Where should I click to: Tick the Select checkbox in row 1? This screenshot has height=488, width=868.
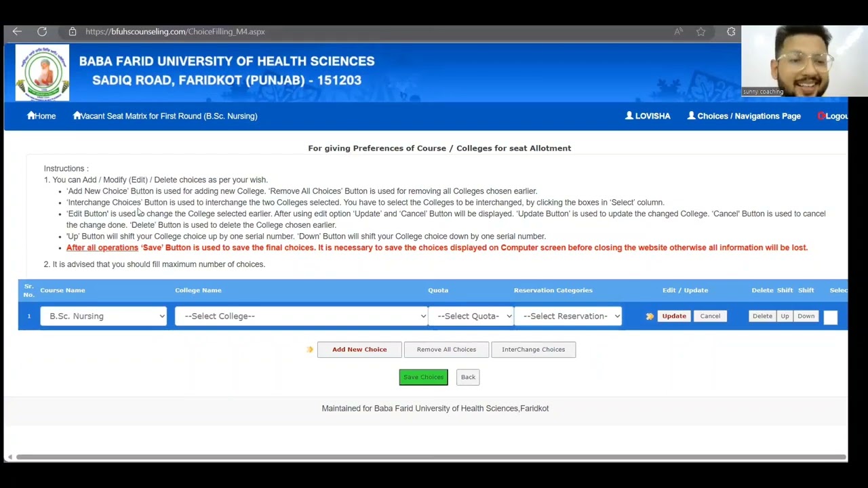point(830,317)
